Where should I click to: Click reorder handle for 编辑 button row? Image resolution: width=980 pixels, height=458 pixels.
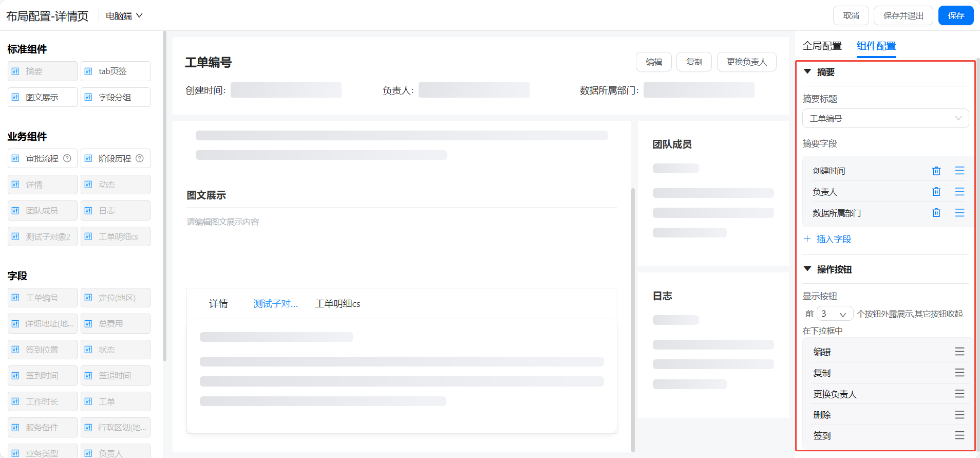pyautogui.click(x=959, y=352)
